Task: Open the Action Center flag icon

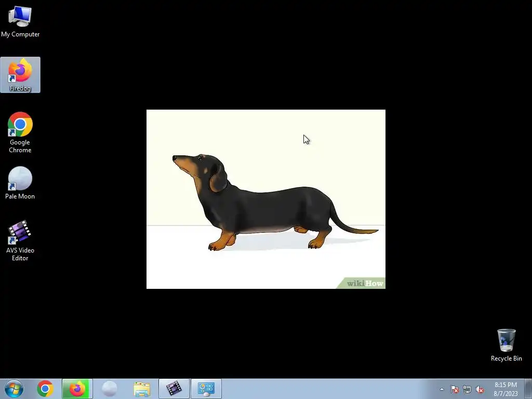Action: 455,389
